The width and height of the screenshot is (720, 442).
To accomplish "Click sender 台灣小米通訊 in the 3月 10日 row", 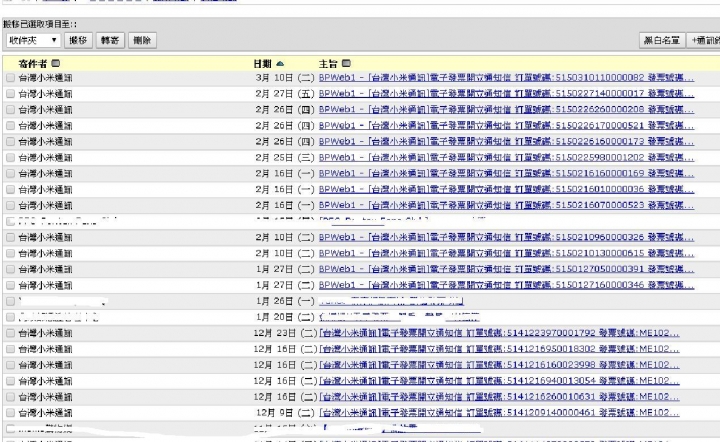I will click(45, 78).
